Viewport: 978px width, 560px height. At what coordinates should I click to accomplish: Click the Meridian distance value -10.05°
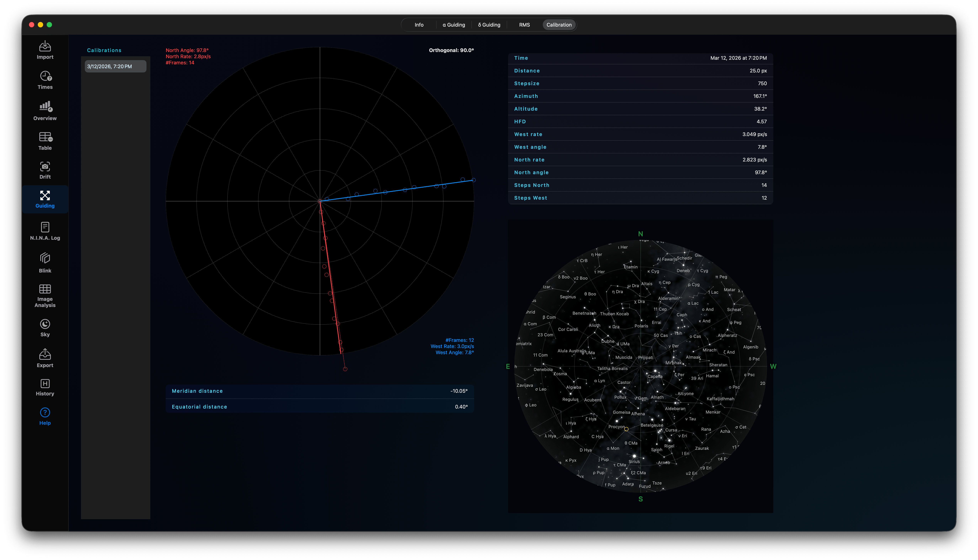click(459, 391)
